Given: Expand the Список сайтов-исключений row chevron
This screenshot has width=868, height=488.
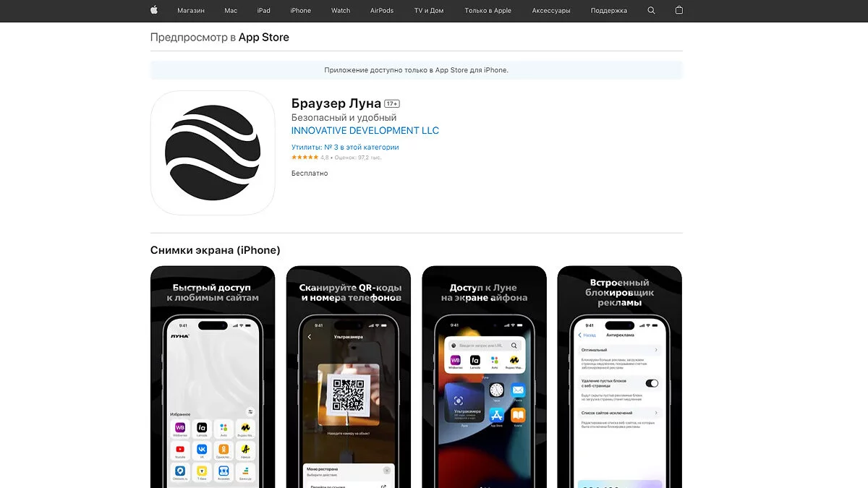Looking at the screenshot, I should pos(656,413).
